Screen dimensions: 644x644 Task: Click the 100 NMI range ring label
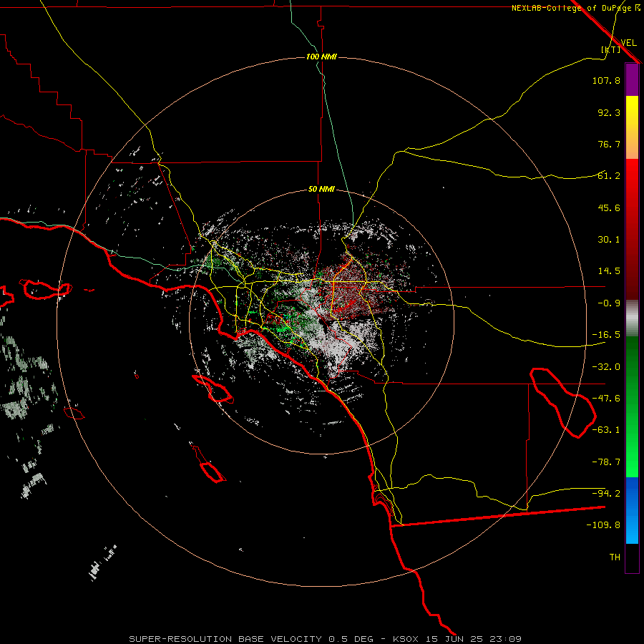click(321, 57)
